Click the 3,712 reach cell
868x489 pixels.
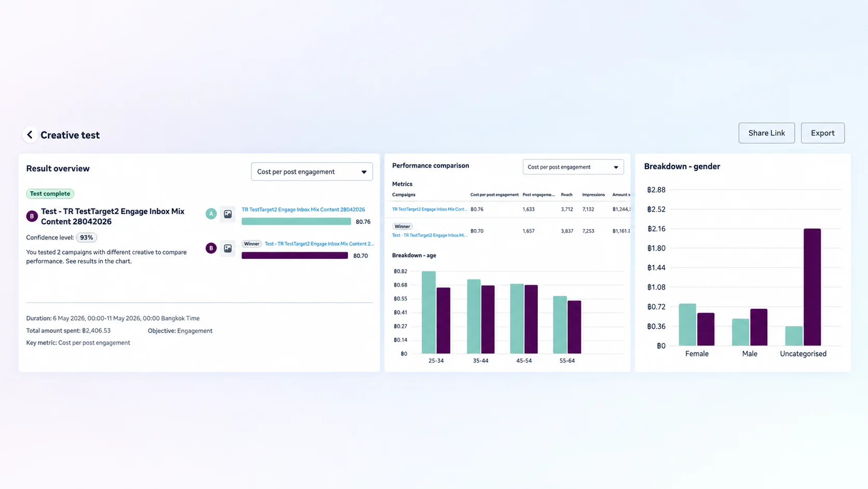pos(566,209)
